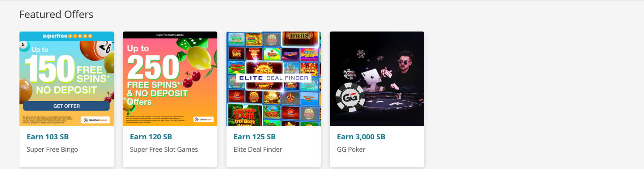Open the Super Free Slot Games banner image
The width and height of the screenshot is (644, 169).
click(170, 79)
